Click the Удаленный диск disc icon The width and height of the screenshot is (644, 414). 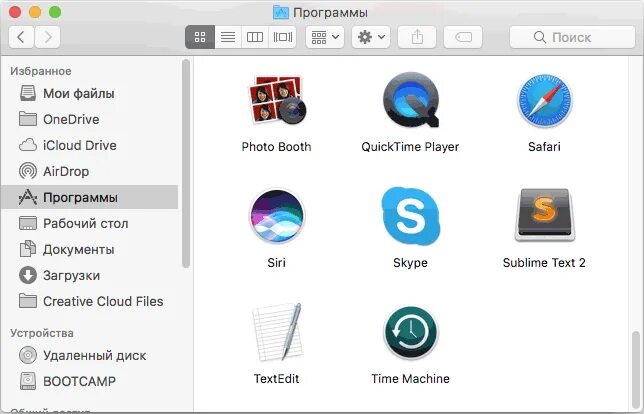pyautogui.click(x=28, y=355)
